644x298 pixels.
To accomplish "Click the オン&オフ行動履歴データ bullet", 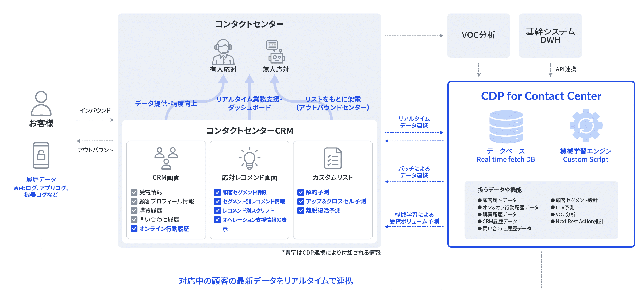I will (508, 207).
